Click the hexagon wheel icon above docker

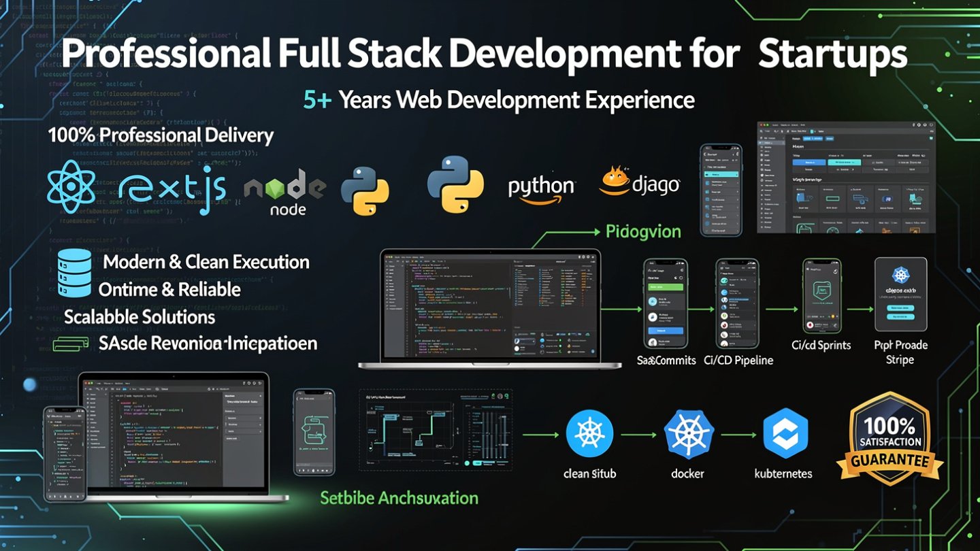687,434
